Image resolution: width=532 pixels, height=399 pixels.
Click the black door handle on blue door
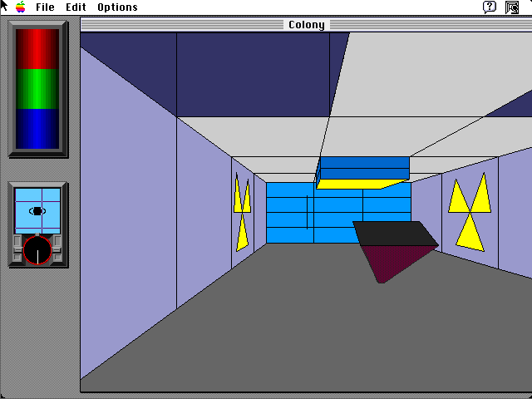pyautogui.click(x=308, y=212)
